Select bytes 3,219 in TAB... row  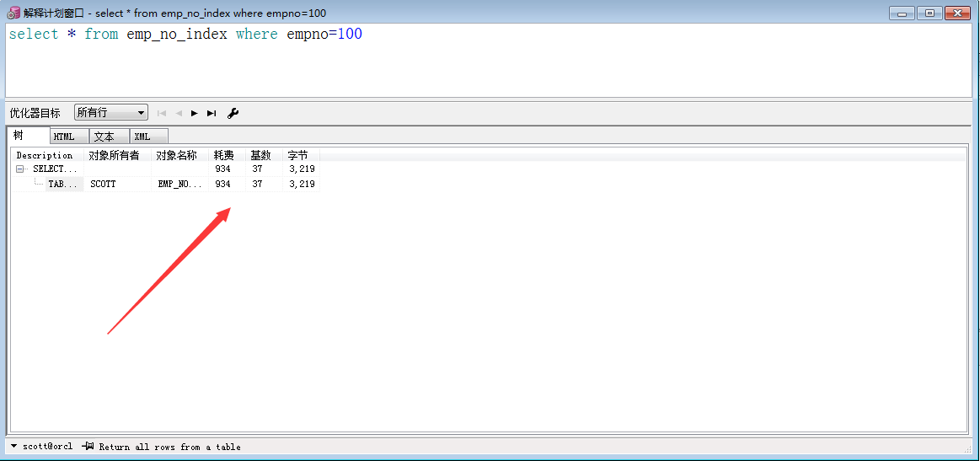[x=301, y=184]
